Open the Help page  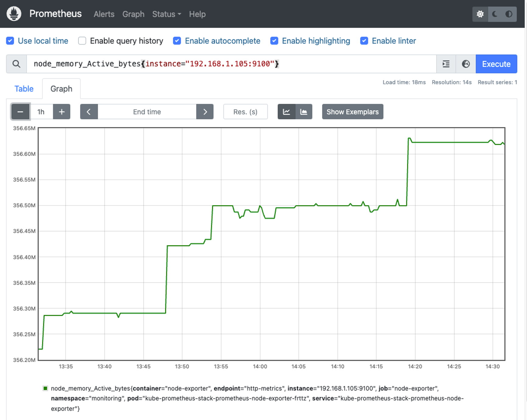coord(197,14)
